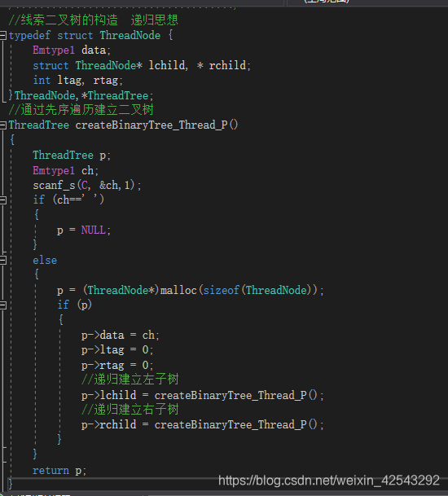The image size is (448, 496).
Task: Click the line 'Emtype1 data;'
Action: tap(72, 50)
